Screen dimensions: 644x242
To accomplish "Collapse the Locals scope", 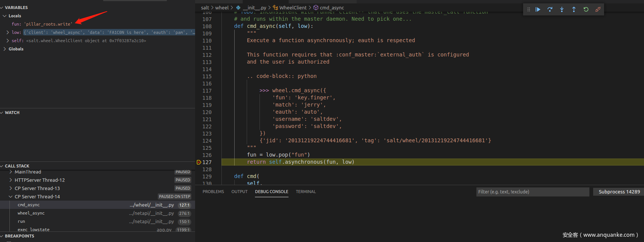I will coord(5,16).
